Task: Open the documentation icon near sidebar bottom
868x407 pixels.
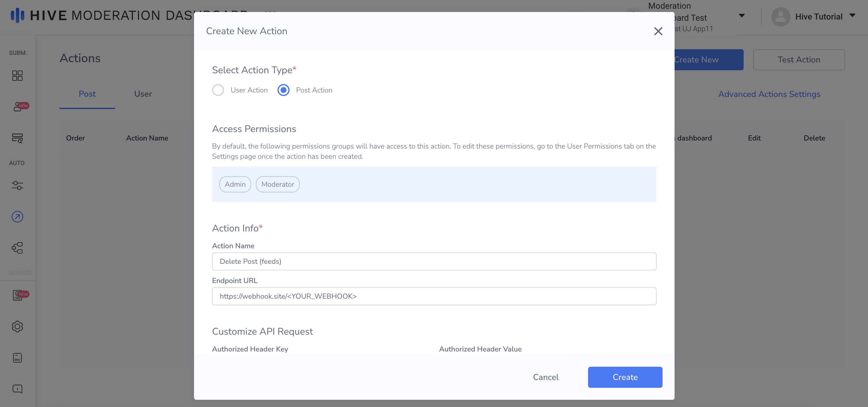Action: (17, 357)
